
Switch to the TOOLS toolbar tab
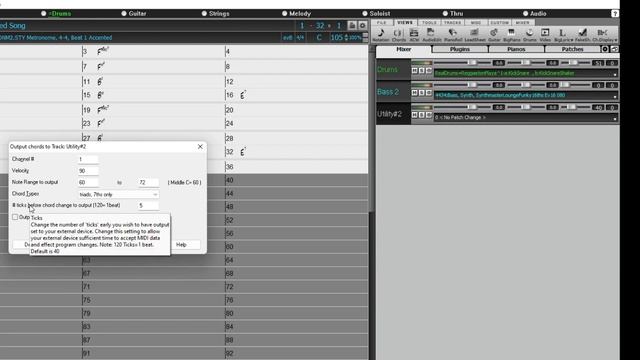pyautogui.click(x=429, y=22)
